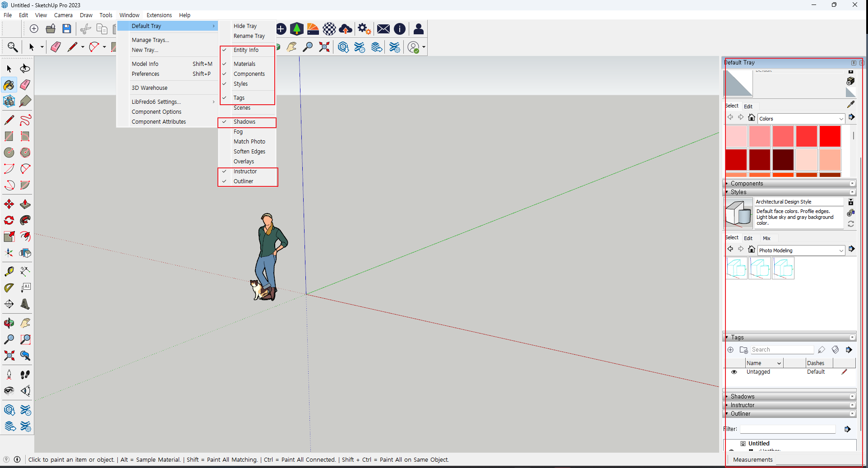Open the Mix tab in Styles panel
Image resolution: width=868 pixels, height=468 pixels.
(x=766, y=238)
